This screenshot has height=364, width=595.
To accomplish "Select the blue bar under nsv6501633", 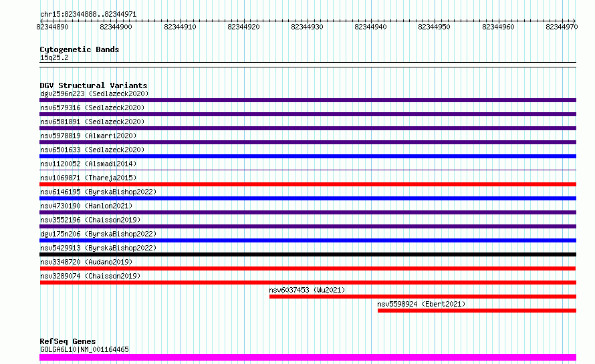I will click(x=308, y=156).
